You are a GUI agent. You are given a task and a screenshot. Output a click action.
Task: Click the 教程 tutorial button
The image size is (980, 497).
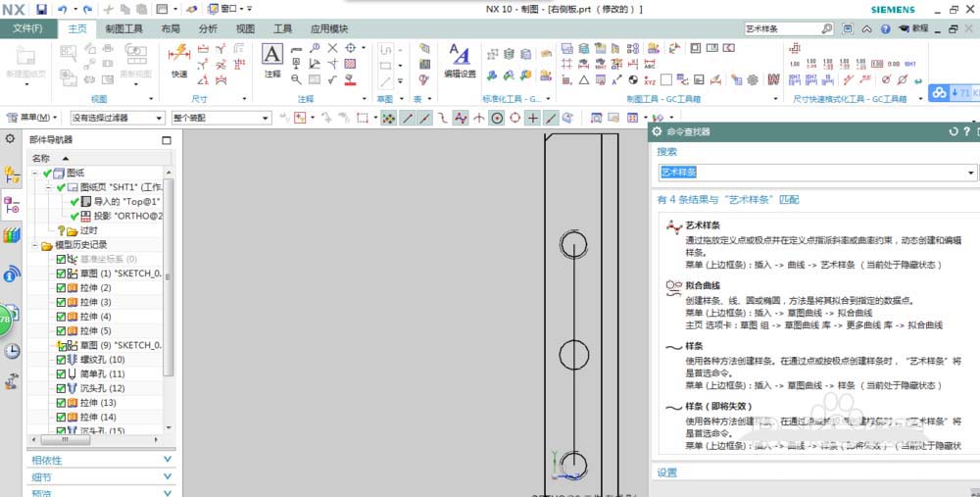tap(911, 28)
